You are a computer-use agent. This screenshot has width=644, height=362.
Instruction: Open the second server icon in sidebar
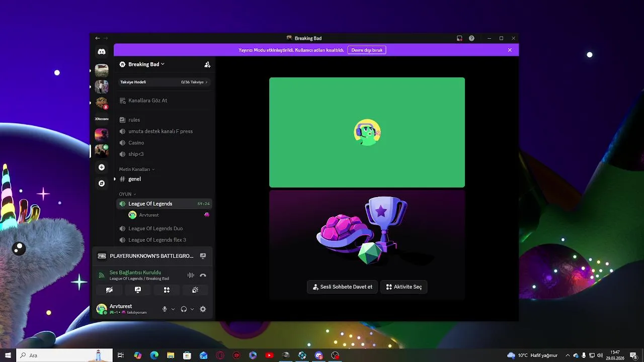[102, 86]
